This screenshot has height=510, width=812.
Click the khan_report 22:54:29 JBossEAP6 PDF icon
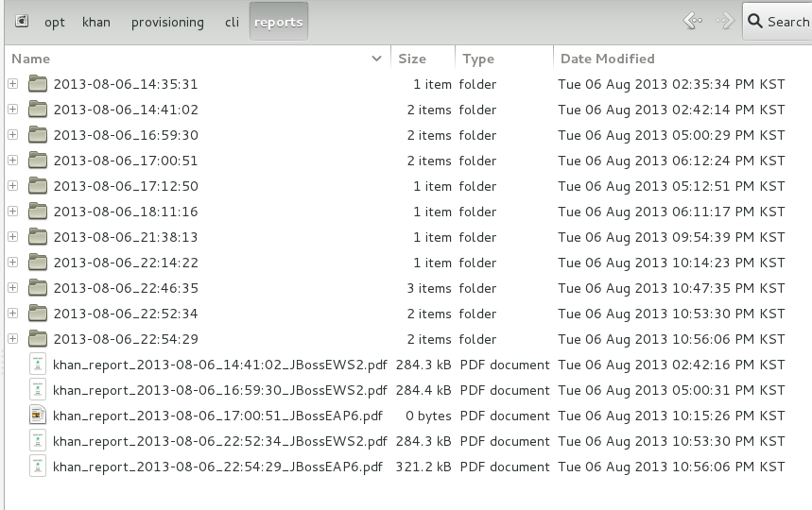click(37, 467)
